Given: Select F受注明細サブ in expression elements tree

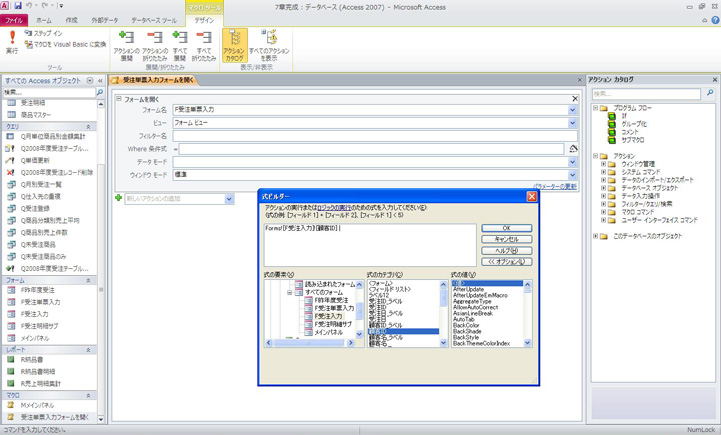Looking at the screenshot, I should (333, 324).
